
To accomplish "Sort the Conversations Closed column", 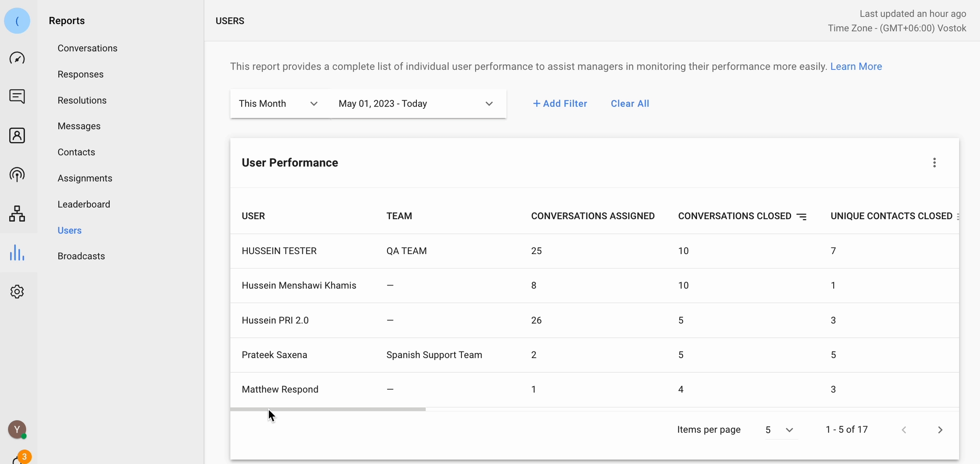I will (802, 215).
